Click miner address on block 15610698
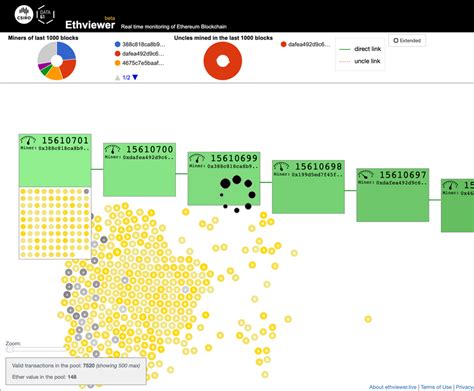The height and width of the screenshot is (391, 474). click(317, 174)
